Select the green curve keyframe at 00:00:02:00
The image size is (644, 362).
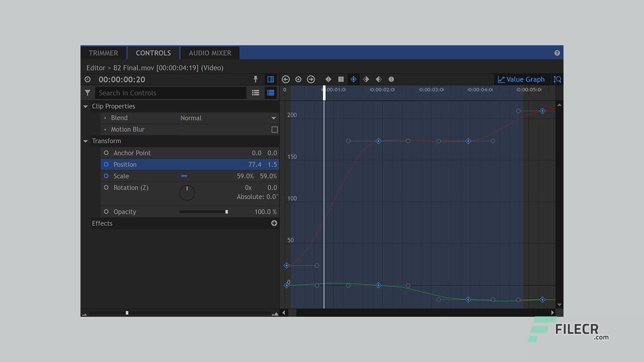pyautogui.click(x=378, y=286)
